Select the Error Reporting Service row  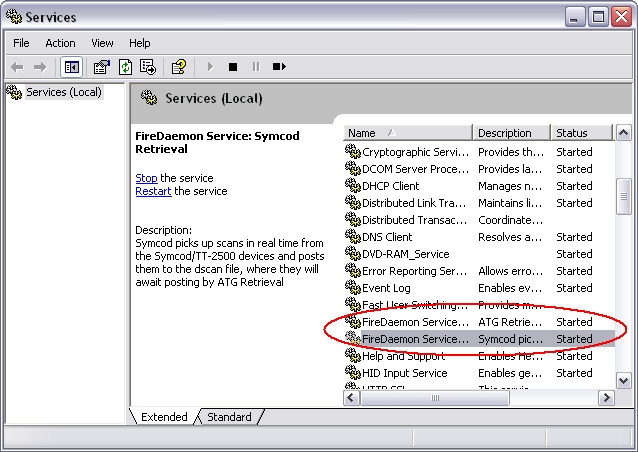(x=479, y=271)
